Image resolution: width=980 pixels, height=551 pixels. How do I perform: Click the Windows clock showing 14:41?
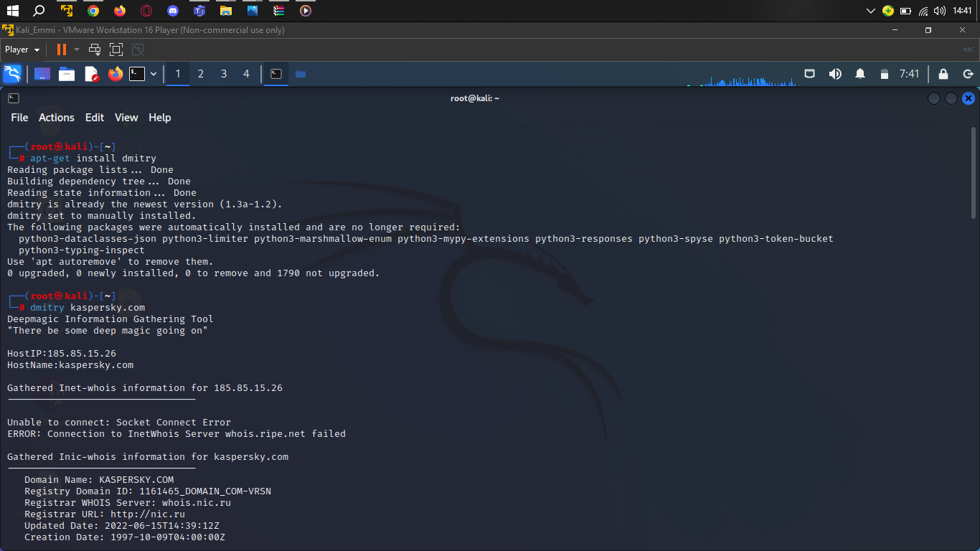pyautogui.click(x=962, y=11)
